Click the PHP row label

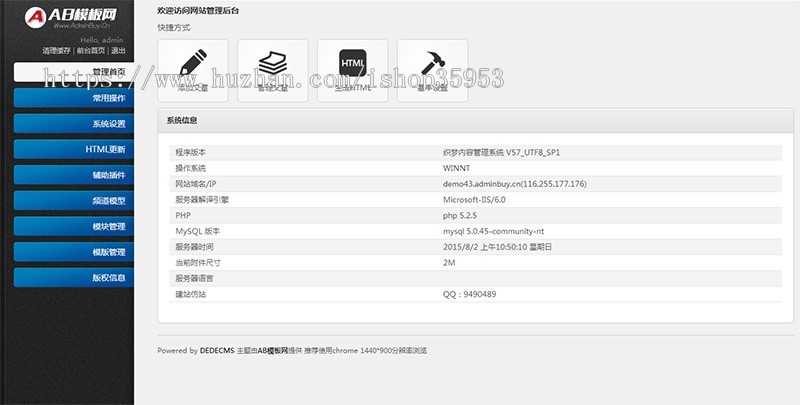183,215
